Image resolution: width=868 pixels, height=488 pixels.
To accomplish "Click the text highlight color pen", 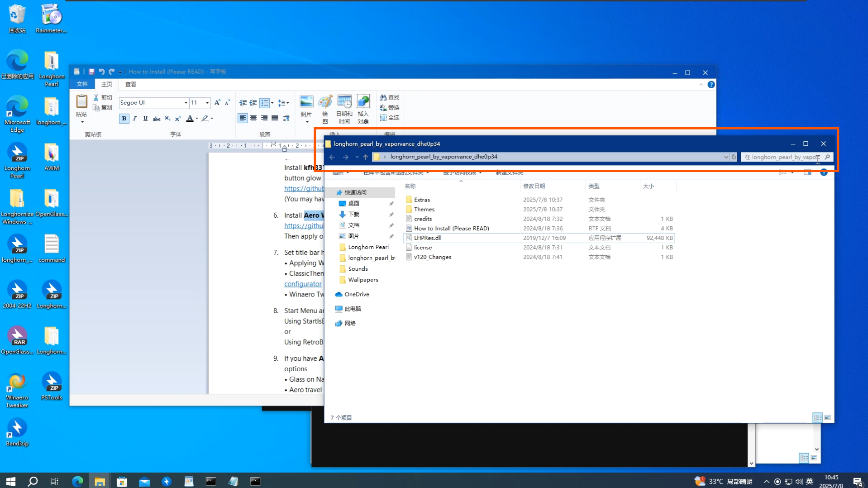I will (x=205, y=119).
